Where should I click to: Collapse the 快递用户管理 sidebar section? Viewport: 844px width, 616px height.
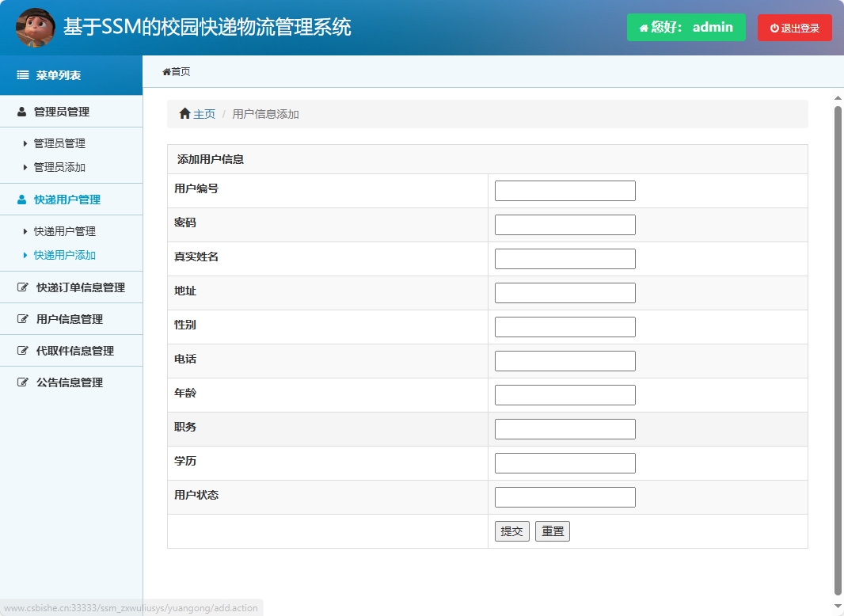click(67, 200)
